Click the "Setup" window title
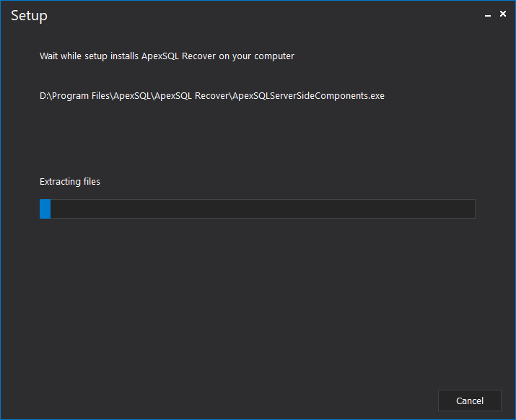516x420 pixels. click(29, 16)
